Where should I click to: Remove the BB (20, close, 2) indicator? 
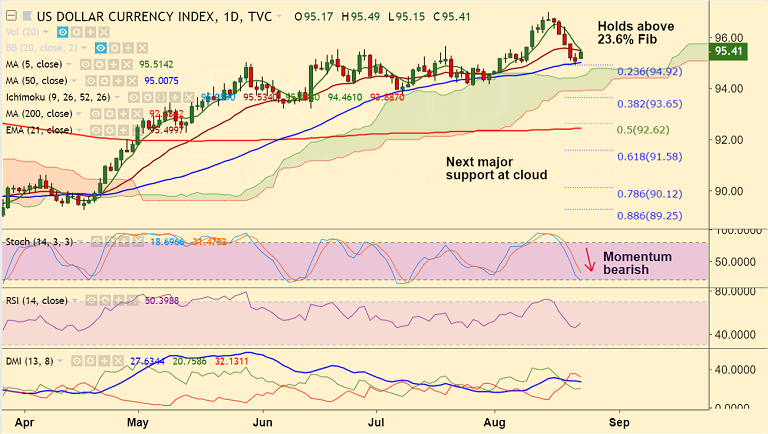[x=142, y=48]
